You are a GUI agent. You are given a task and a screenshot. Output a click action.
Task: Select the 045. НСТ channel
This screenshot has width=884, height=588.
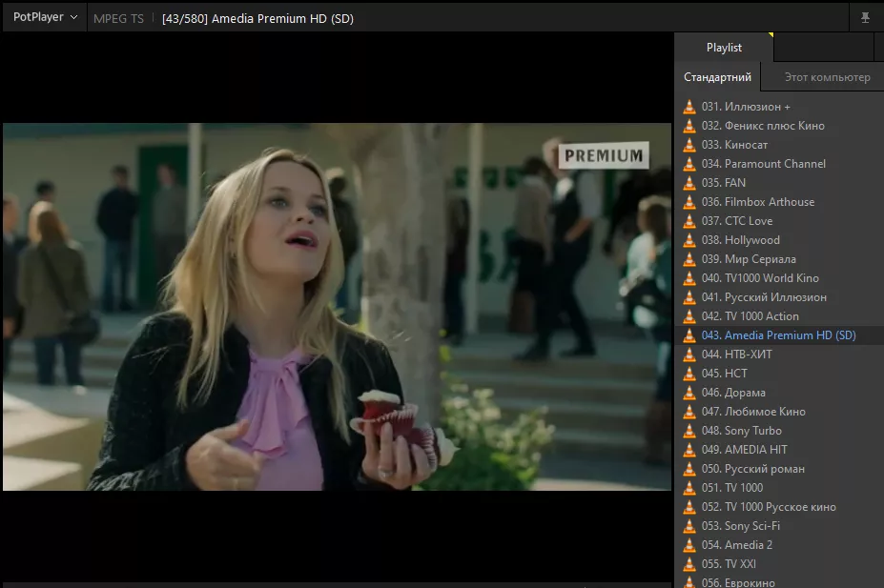(x=780, y=374)
